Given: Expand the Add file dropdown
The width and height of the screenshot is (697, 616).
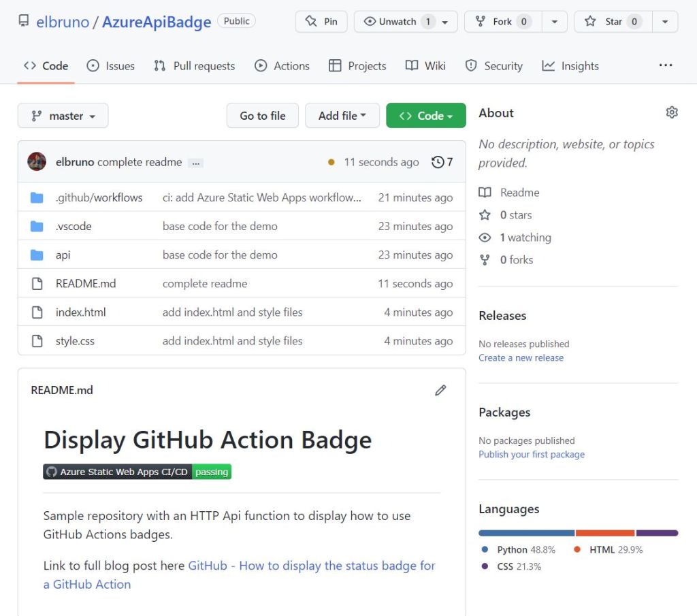Looking at the screenshot, I should pos(342,116).
